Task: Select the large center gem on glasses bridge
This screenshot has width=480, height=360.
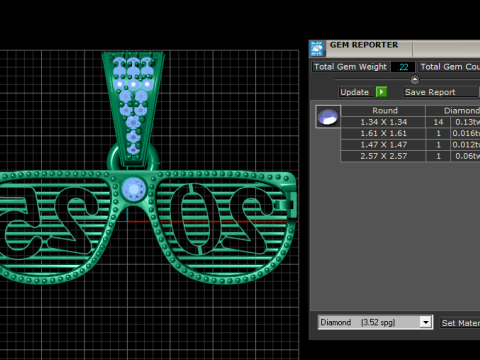Action: click(x=134, y=189)
